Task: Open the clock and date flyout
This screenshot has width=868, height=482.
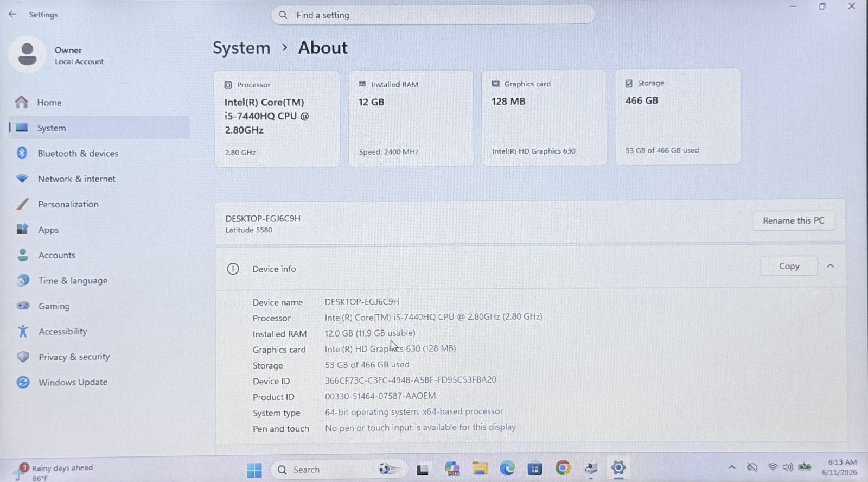Action: [840, 467]
